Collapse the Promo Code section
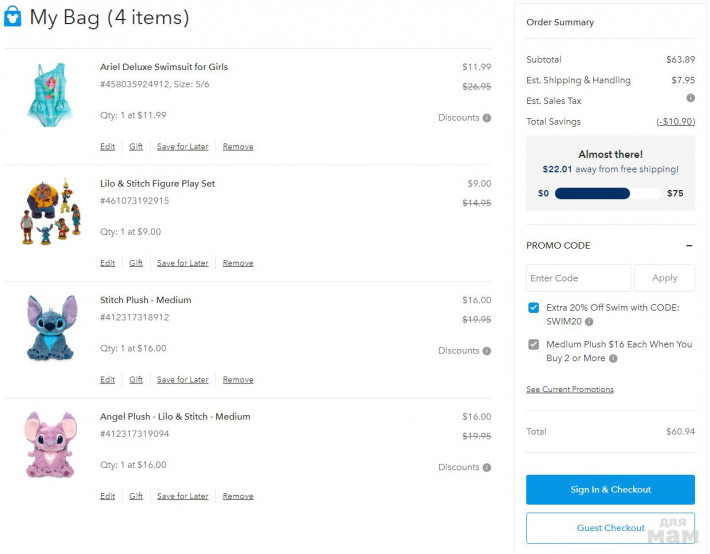 point(689,246)
